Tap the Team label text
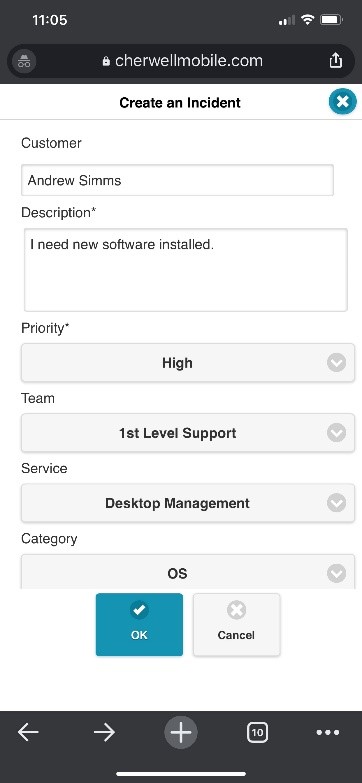This screenshot has width=362, height=783. point(37,398)
